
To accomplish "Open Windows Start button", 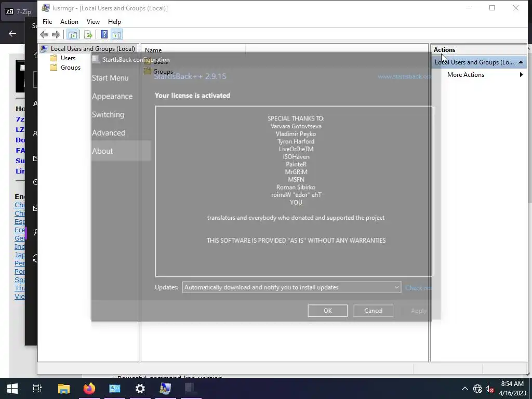I will 12,389.
